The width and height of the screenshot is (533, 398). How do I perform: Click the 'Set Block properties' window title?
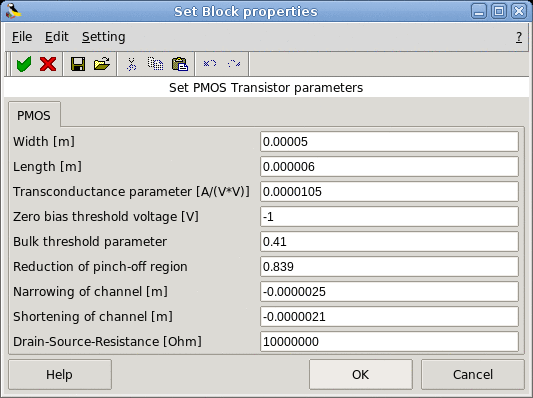(x=246, y=12)
